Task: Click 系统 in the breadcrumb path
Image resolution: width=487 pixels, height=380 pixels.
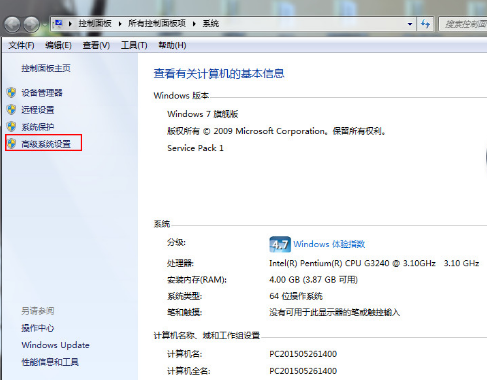Action: click(x=211, y=23)
